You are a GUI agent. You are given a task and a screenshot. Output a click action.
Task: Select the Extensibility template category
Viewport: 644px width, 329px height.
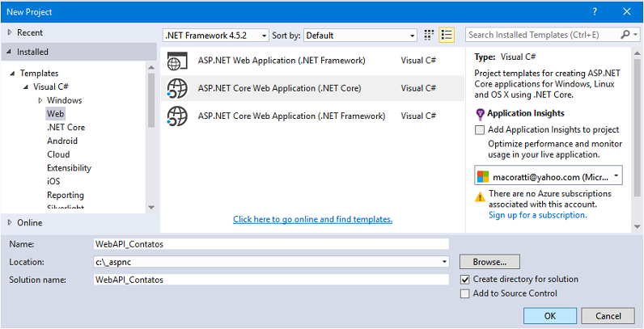tap(69, 168)
